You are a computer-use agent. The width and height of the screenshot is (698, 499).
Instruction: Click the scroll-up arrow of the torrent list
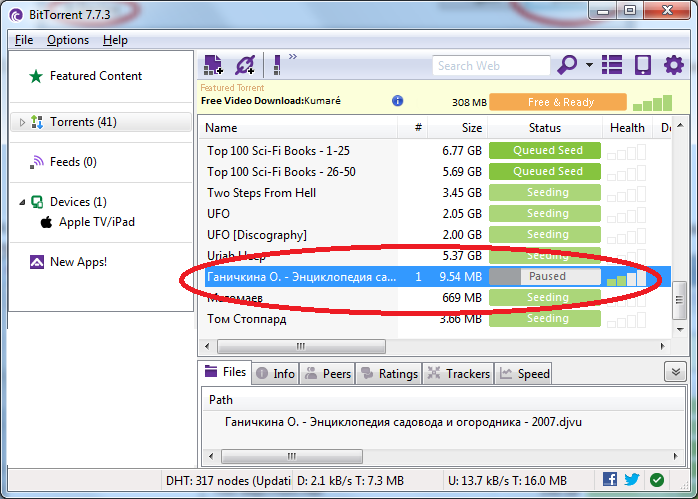tap(680, 126)
